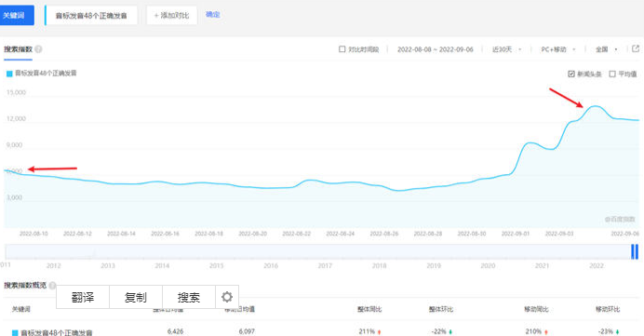Click the 210% value in the table
Screen dimensions: 644x336
[533, 331]
